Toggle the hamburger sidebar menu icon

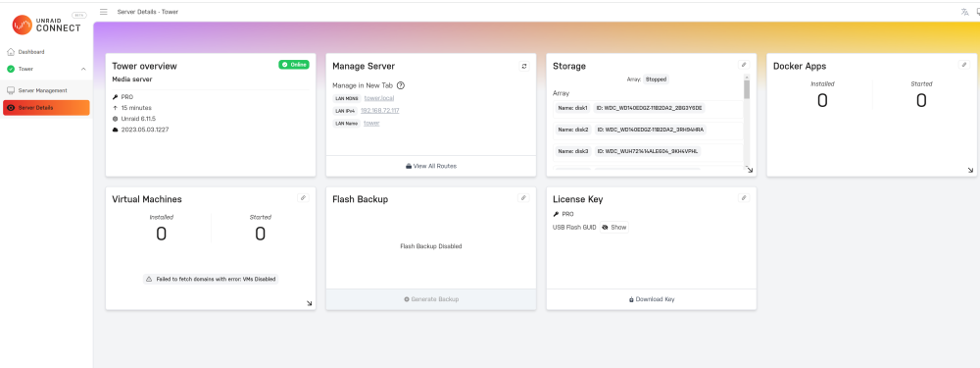104,12
